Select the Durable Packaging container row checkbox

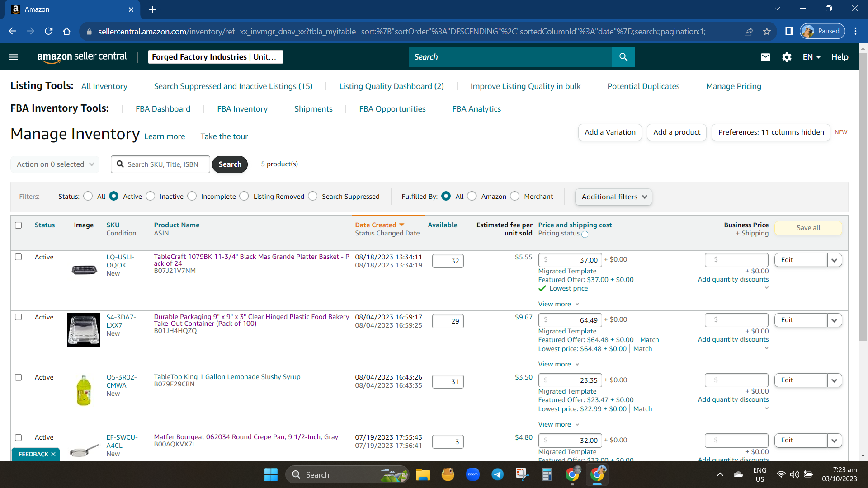pyautogui.click(x=19, y=317)
